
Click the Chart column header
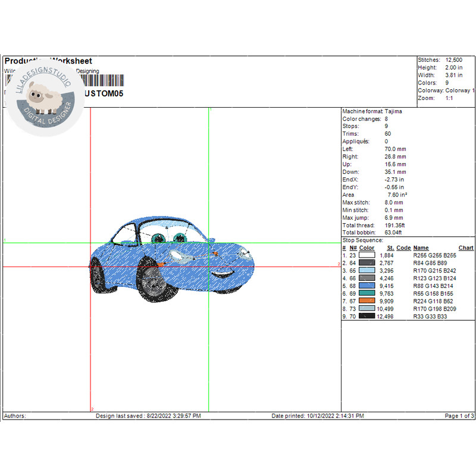466,248
